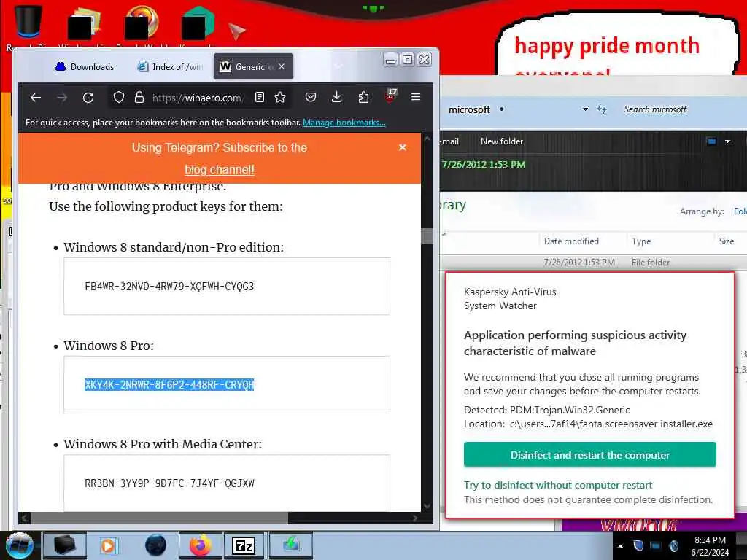This screenshot has width=747, height=560.
Task: Open the Save to Pocket icon
Action: (x=311, y=97)
